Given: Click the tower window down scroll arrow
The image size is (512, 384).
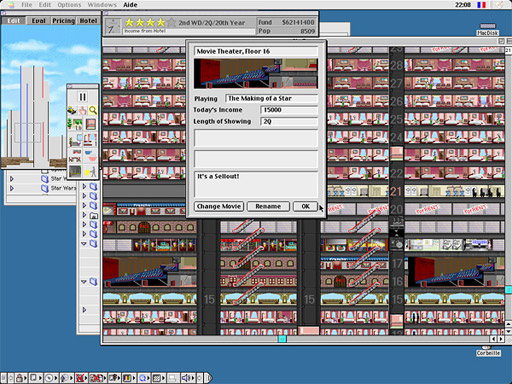Looking at the screenshot, I should pyautogui.click(x=508, y=332).
